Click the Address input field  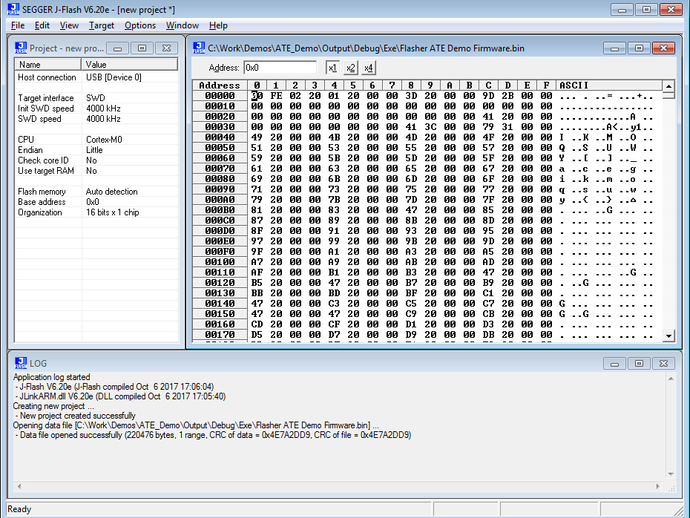(281, 68)
